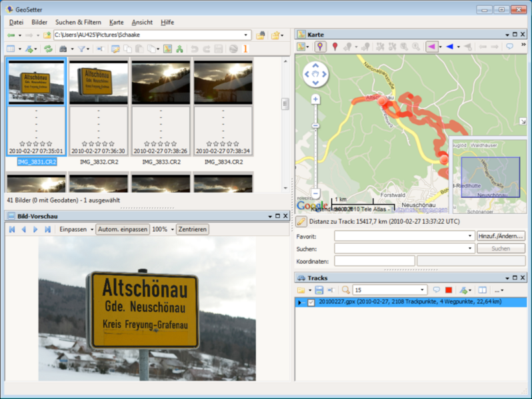The width and height of the screenshot is (532, 399).
Task: Expand the 20100227.gpx track row
Action: pos(299,302)
